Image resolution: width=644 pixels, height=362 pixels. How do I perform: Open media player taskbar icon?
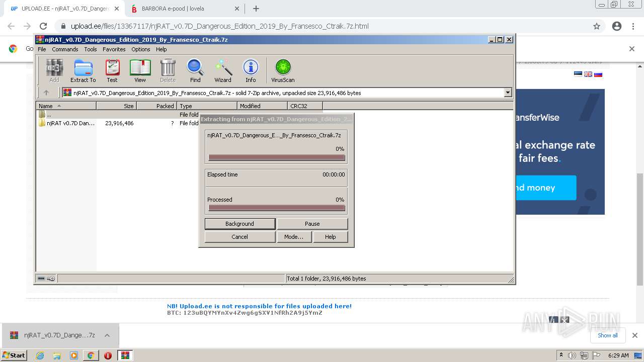tap(74, 355)
